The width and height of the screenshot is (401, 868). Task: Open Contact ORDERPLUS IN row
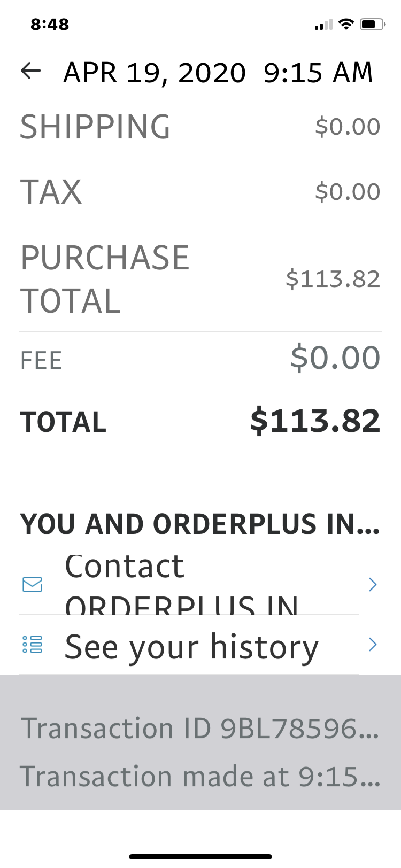point(200,585)
